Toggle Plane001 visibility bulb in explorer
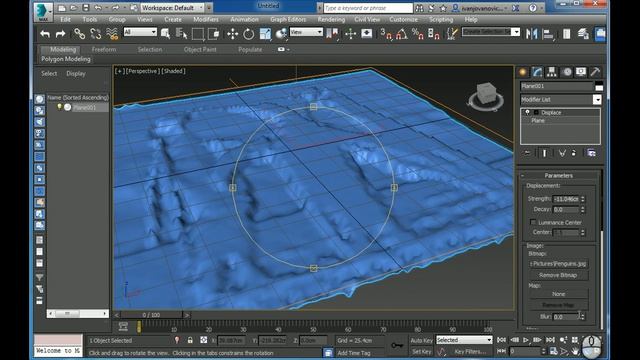 pos(60,107)
